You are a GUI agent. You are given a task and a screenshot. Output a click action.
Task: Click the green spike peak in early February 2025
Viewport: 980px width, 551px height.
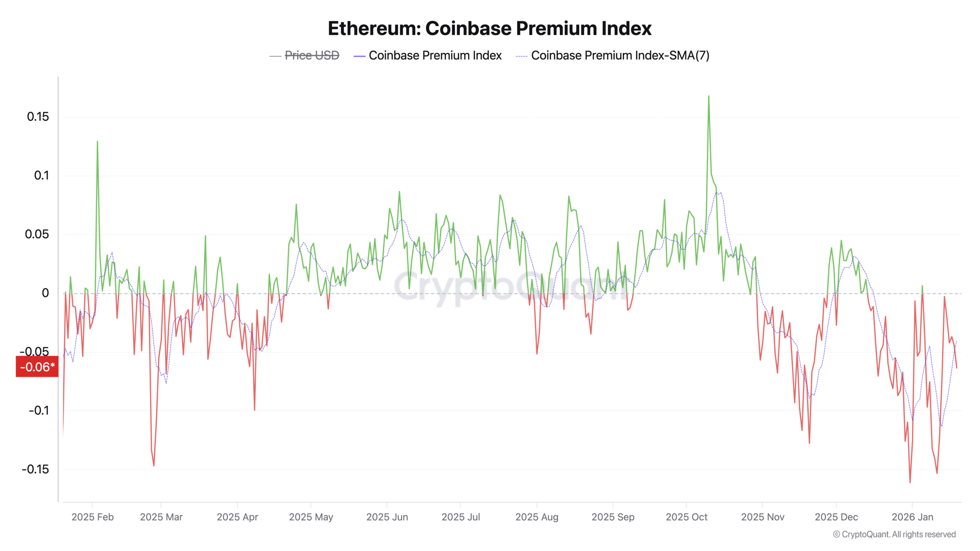[x=97, y=142]
